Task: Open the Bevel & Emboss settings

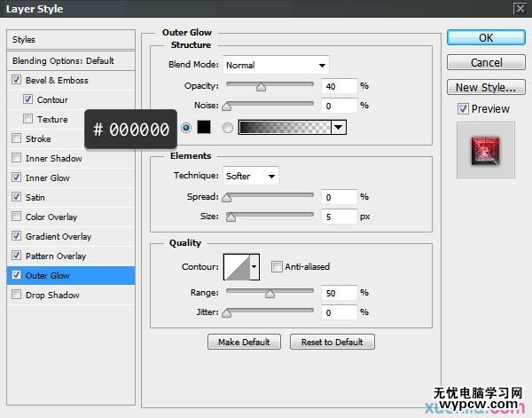Action: click(57, 80)
